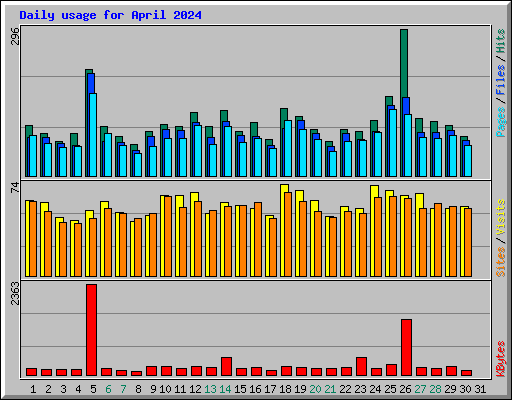512x400 pixels.
Task: Click green weekend day label 27
Action: (x=420, y=389)
